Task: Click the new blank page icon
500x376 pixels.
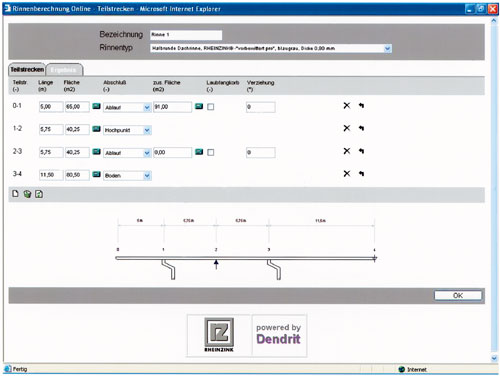Action: click(x=15, y=194)
